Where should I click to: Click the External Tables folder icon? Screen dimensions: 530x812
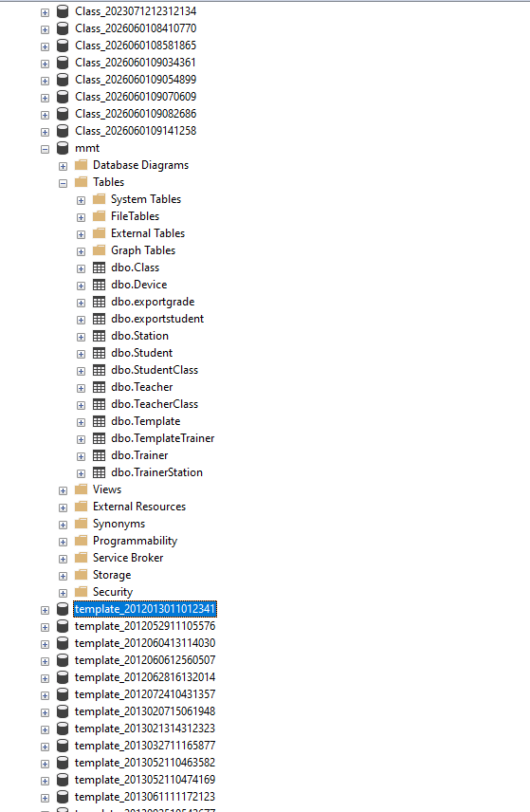pyautogui.click(x=99, y=233)
